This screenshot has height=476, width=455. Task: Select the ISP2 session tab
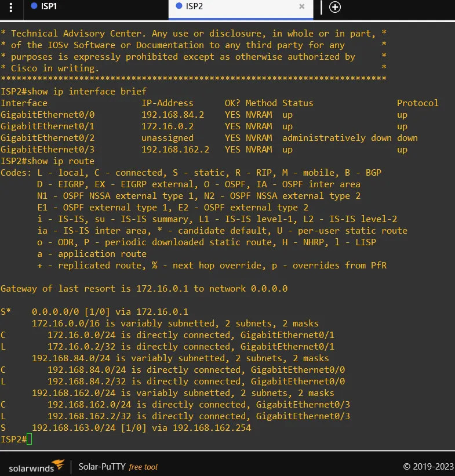[241, 10]
